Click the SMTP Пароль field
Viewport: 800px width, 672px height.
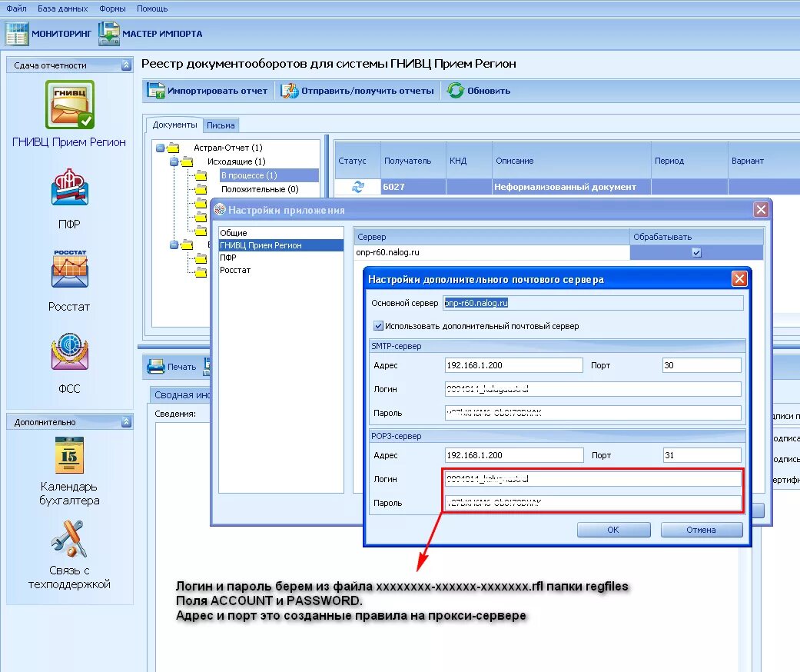593,413
